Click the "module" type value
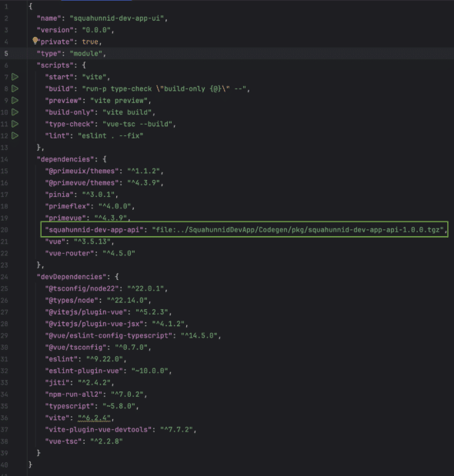The height and width of the screenshot is (476, 454). tap(86, 53)
